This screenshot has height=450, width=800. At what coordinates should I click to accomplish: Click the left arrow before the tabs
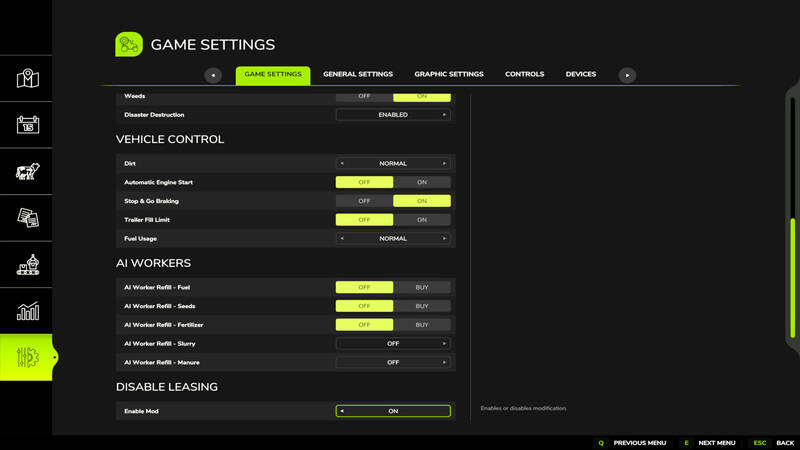pyautogui.click(x=213, y=76)
